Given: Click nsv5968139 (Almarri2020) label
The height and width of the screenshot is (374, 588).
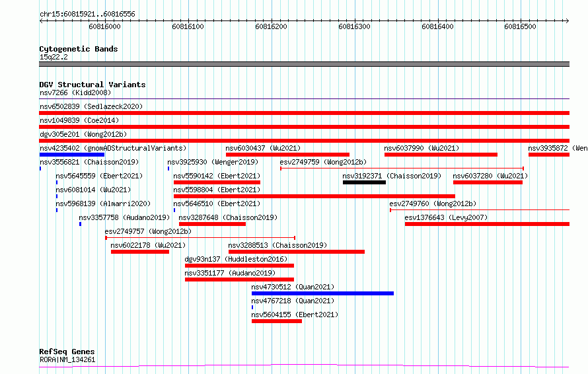Looking at the screenshot, I should click(x=103, y=204).
